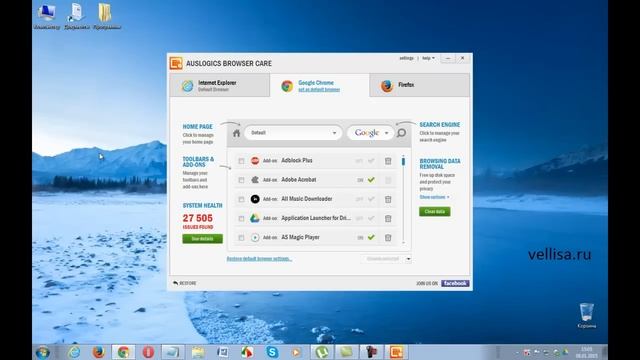Click trash icon for All Music Downloader

coord(388,199)
